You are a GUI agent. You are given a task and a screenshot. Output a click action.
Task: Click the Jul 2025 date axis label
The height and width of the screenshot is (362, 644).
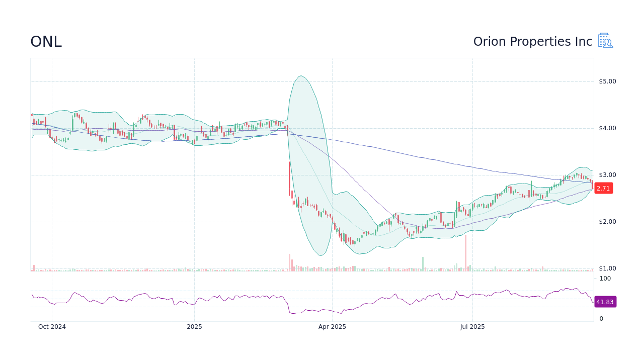(472, 326)
